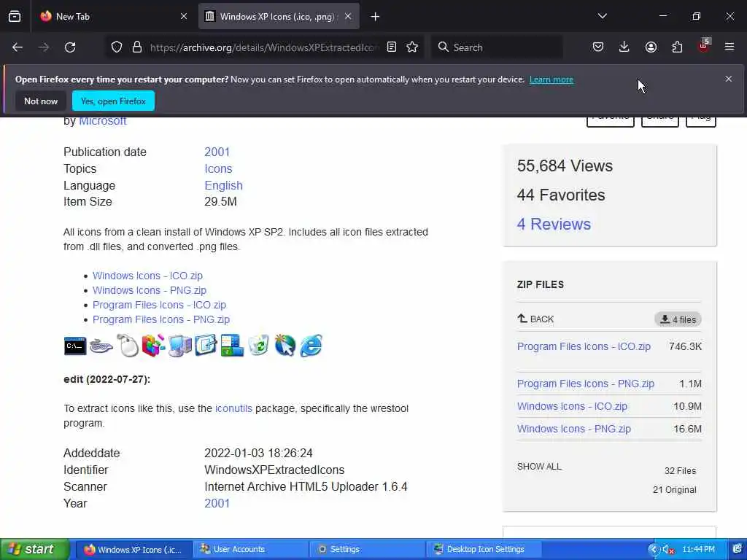Click the globe with cursor icon thumbnail
The height and width of the screenshot is (560, 747).
click(285, 345)
